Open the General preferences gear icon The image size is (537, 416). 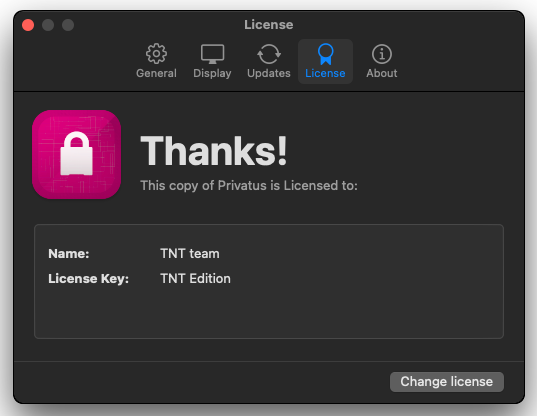pos(157,54)
